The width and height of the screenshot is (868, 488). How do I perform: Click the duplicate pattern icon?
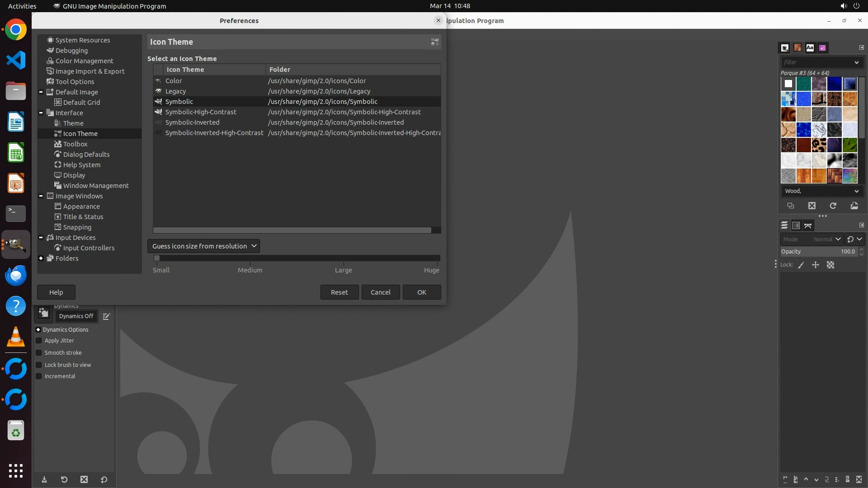click(x=791, y=206)
